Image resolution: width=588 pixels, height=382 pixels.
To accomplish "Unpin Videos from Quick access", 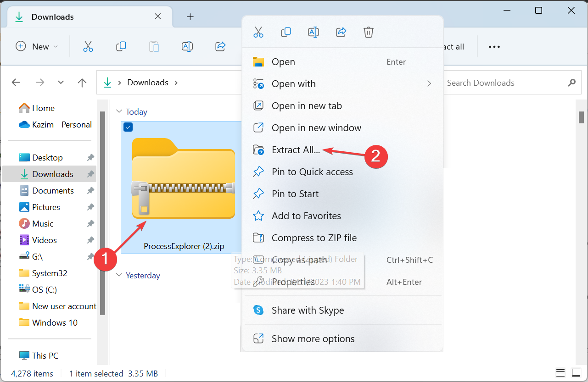I will pos(90,240).
